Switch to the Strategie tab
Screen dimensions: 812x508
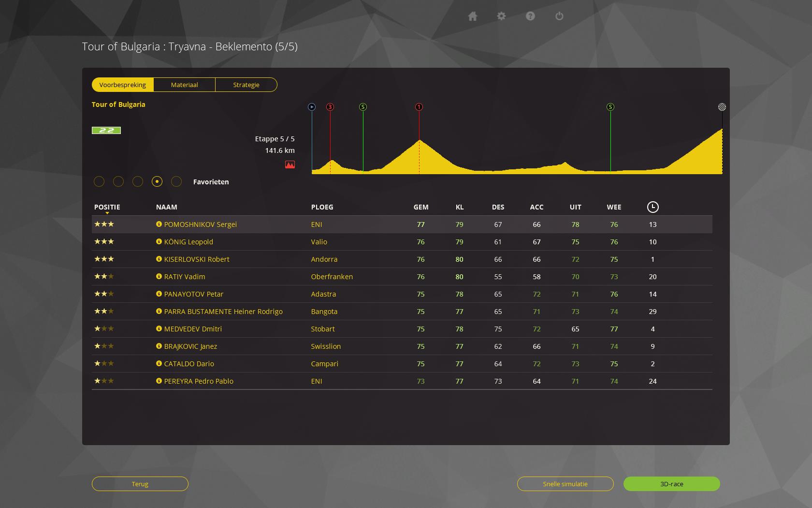[x=246, y=85]
